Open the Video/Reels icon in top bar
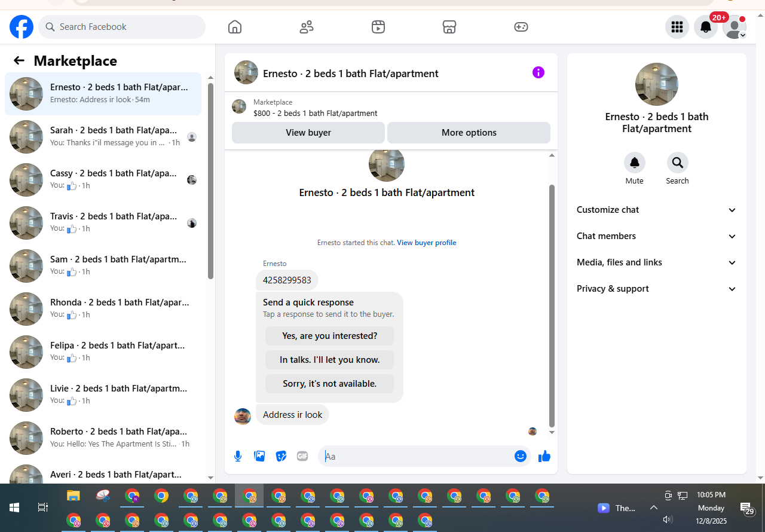 [x=378, y=27]
